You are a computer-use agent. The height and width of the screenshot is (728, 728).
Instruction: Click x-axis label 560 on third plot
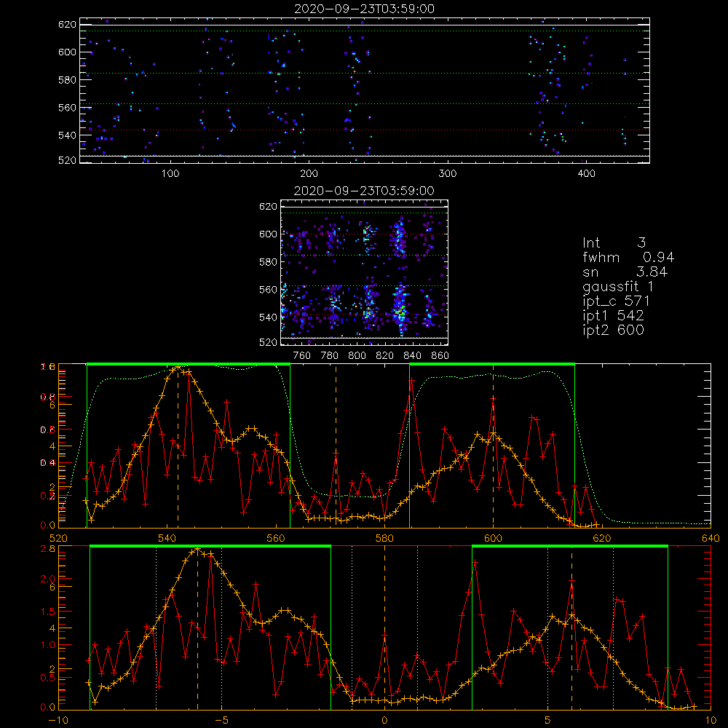click(276, 538)
